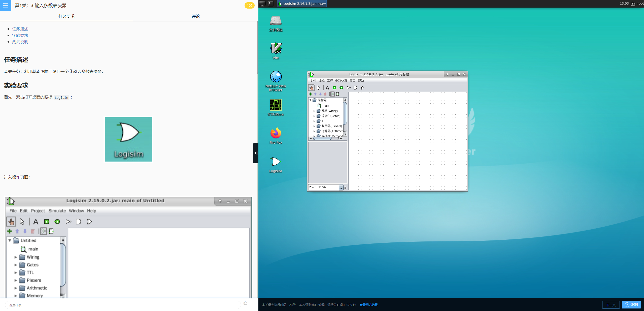
Task: Click the Logisim taskbar window button
Action: 302,4
